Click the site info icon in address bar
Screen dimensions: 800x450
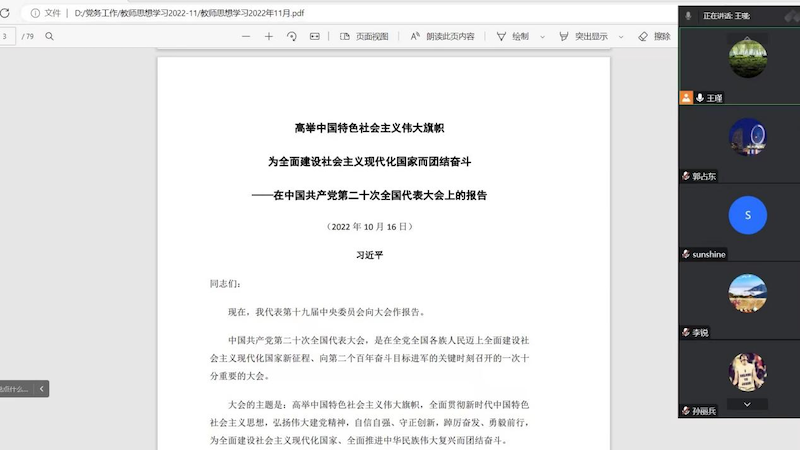pyautogui.click(x=35, y=13)
